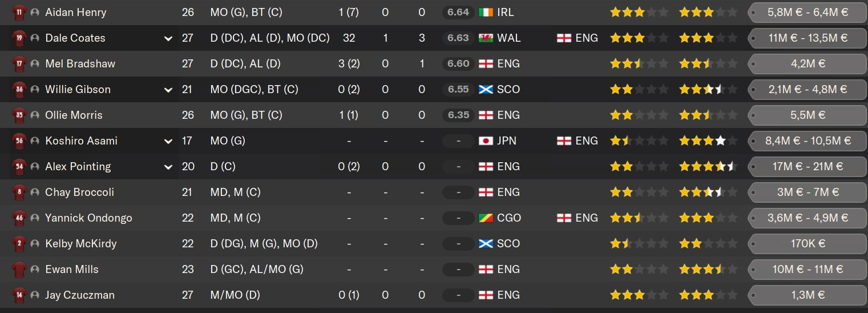The width and height of the screenshot is (868, 313).
Task: Click Ewan Mills' potential ability star rating
Action: click(707, 269)
